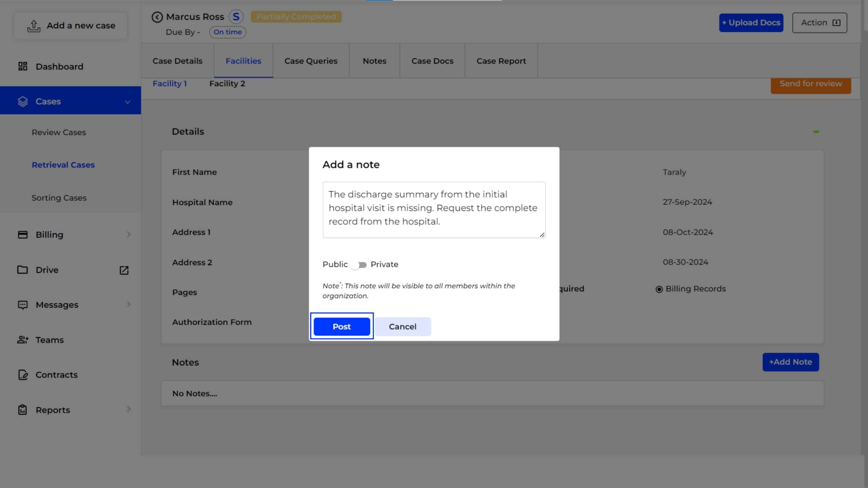Click the +Add Note button
The width and height of the screenshot is (868, 488).
791,362
